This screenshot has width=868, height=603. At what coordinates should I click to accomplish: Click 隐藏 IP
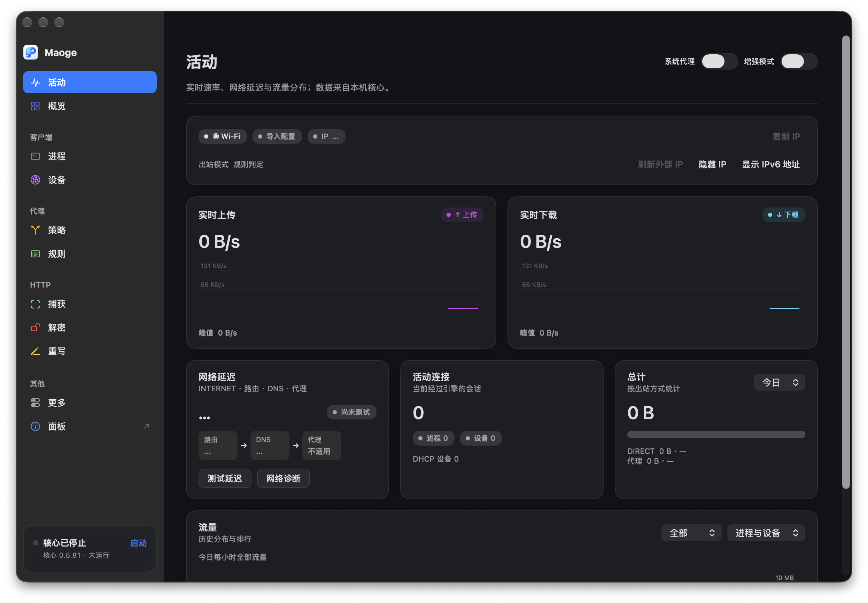pyautogui.click(x=712, y=164)
